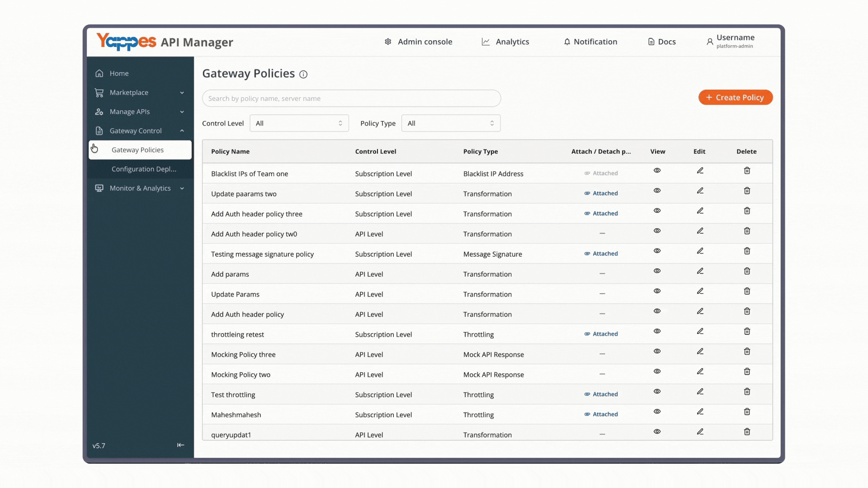This screenshot has height=488, width=868.
Task: Delete the Add Auth header policy tw0 row
Action: [747, 231]
